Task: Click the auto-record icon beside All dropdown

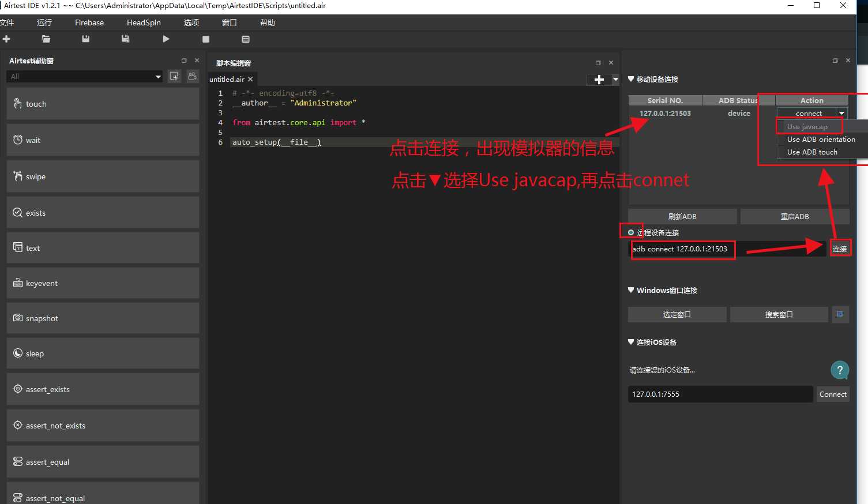Action: coord(174,76)
